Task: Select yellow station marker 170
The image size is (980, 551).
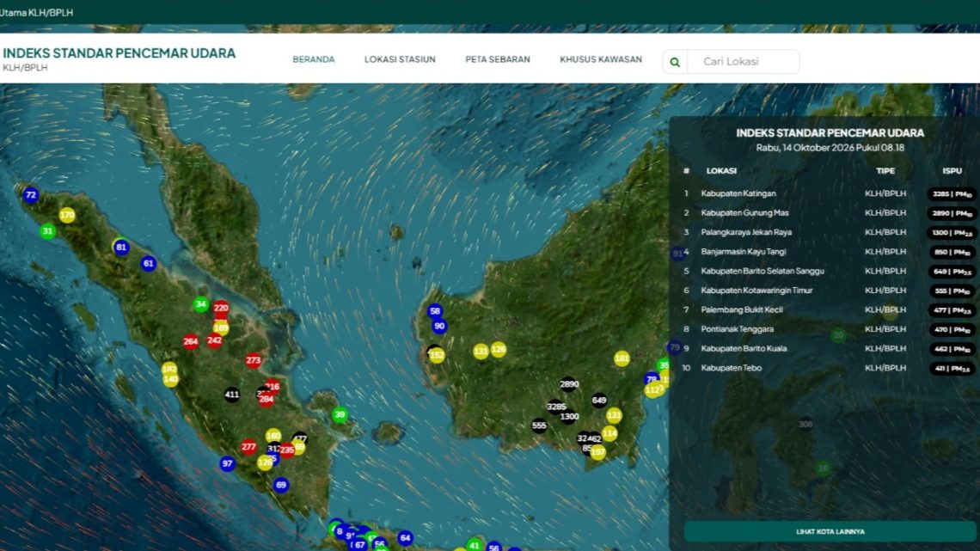Action: tap(68, 215)
